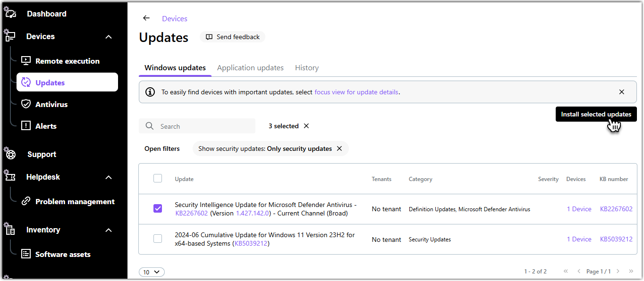Open the History tab
Viewport: 644px width, 281px height.
click(x=307, y=68)
